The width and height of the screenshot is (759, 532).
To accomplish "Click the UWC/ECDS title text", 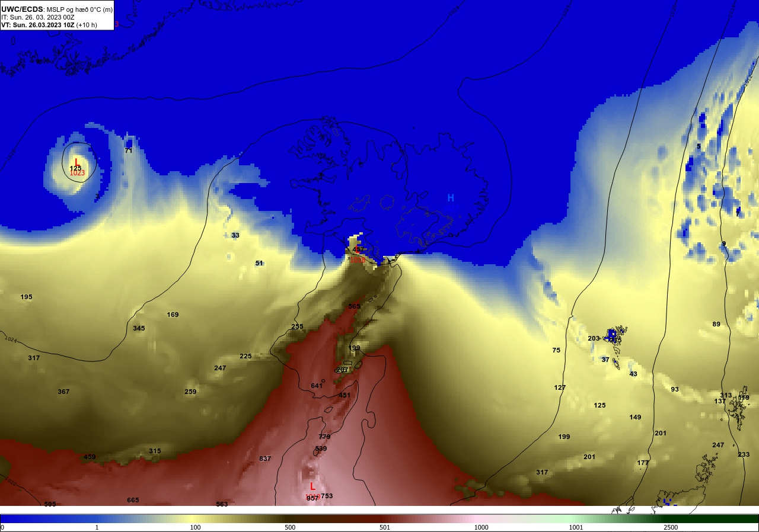I will 22,9.
